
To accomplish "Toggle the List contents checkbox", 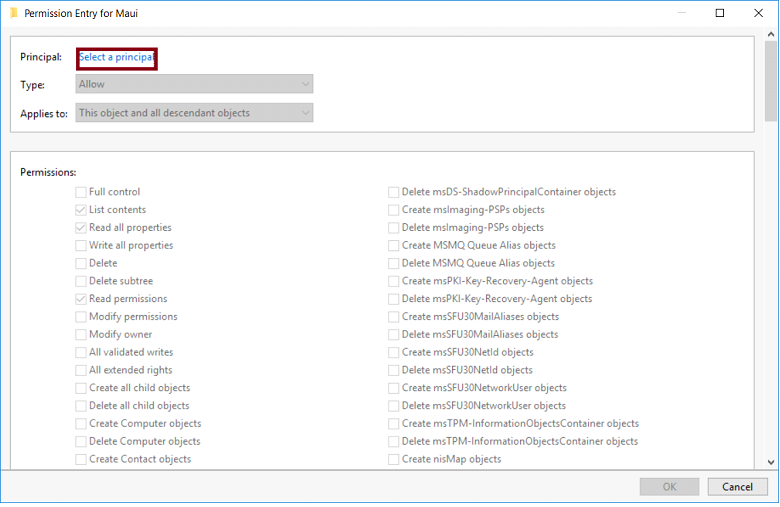I will (x=81, y=210).
